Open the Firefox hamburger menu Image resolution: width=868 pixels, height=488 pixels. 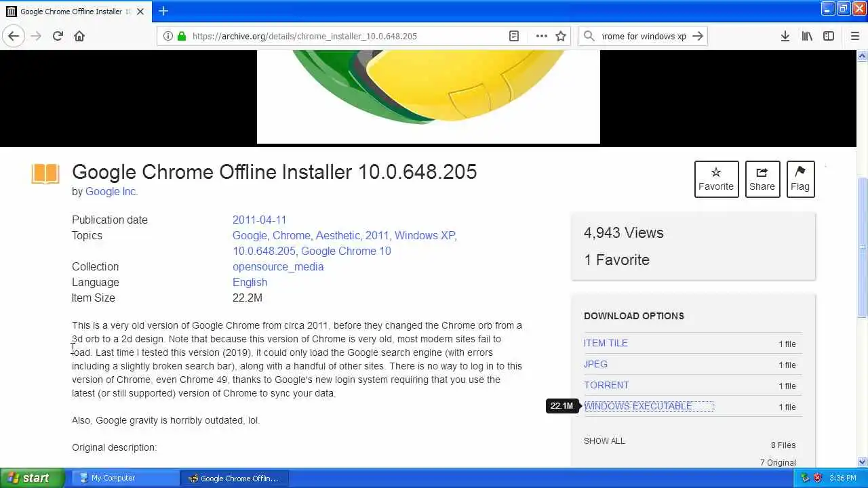(x=854, y=36)
